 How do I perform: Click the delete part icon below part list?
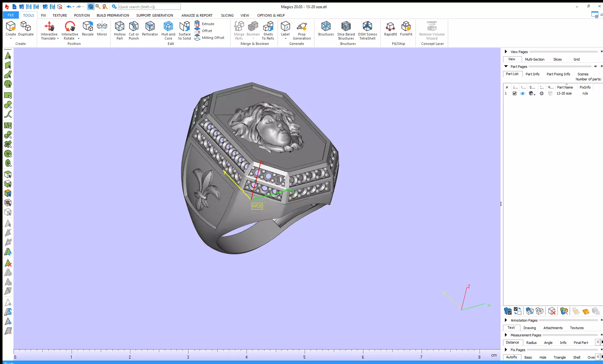click(x=552, y=311)
